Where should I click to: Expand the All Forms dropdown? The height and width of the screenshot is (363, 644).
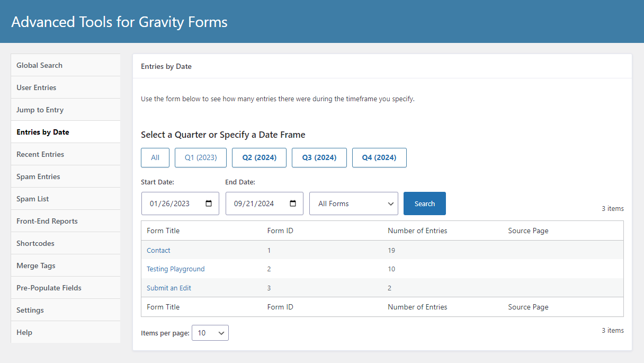[353, 203]
